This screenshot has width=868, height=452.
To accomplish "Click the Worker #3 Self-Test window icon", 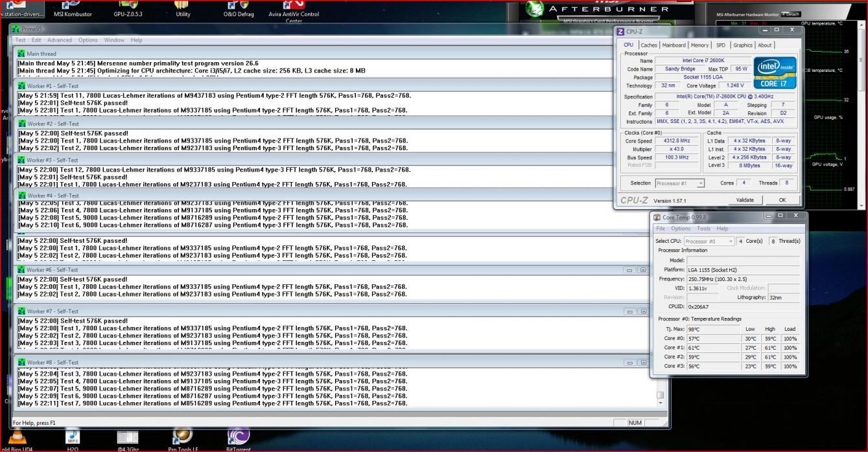I will pyautogui.click(x=21, y=159).
